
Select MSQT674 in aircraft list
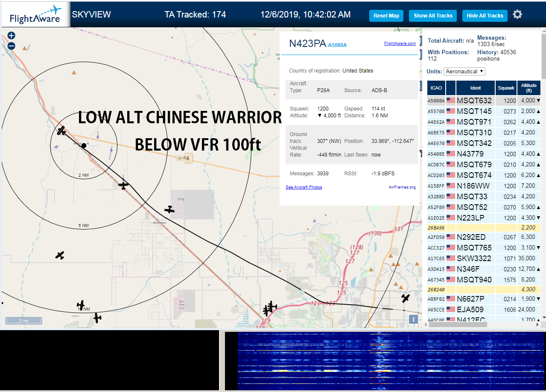(x=484, y=175)
